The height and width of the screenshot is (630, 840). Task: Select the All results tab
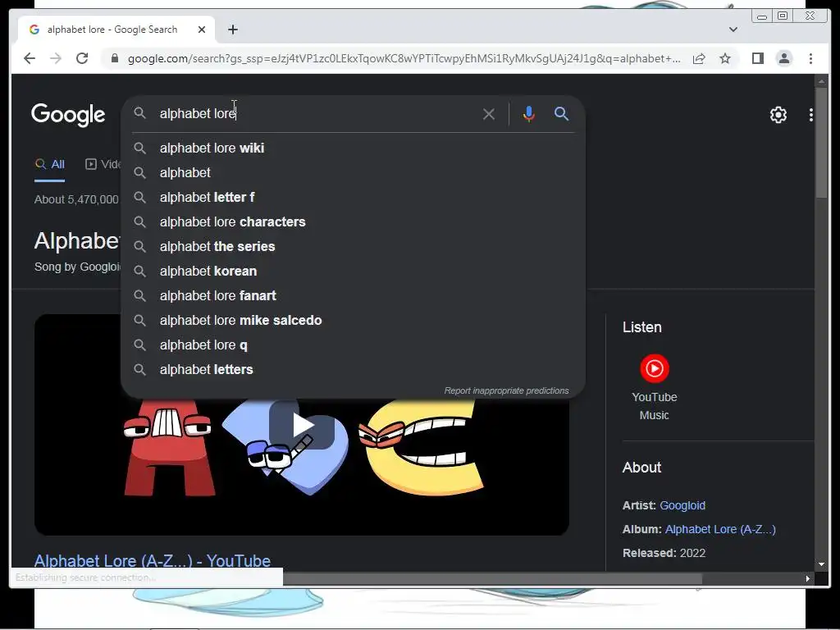tap(50, 164)
